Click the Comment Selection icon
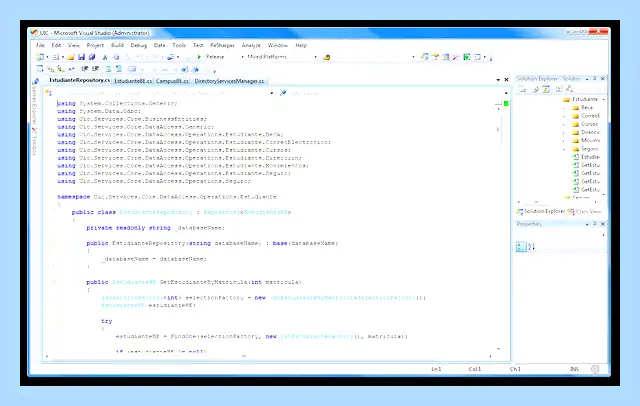This screenshot has height=406, width=640. [108, 69]
